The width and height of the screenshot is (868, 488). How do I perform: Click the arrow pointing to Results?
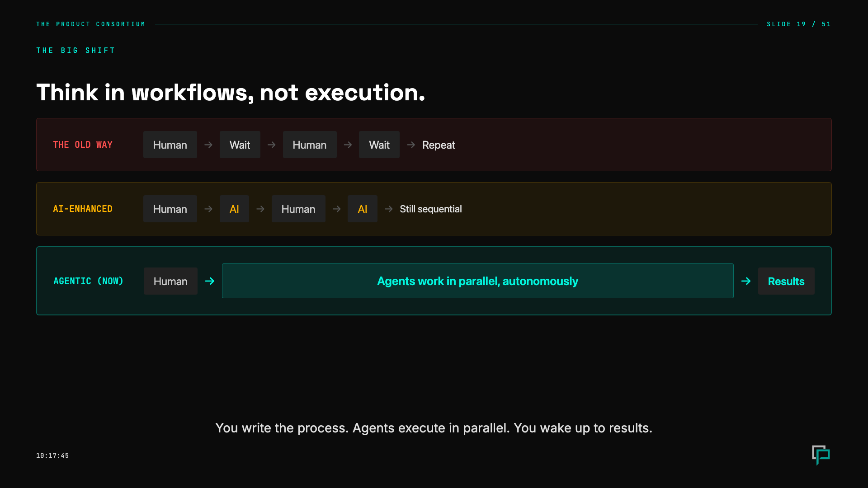746,281
